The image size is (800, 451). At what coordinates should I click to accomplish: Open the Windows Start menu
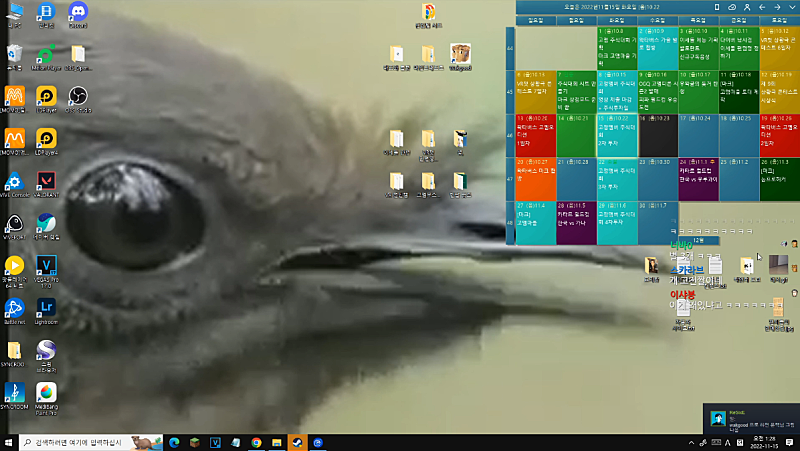click(x=9, y=442)
